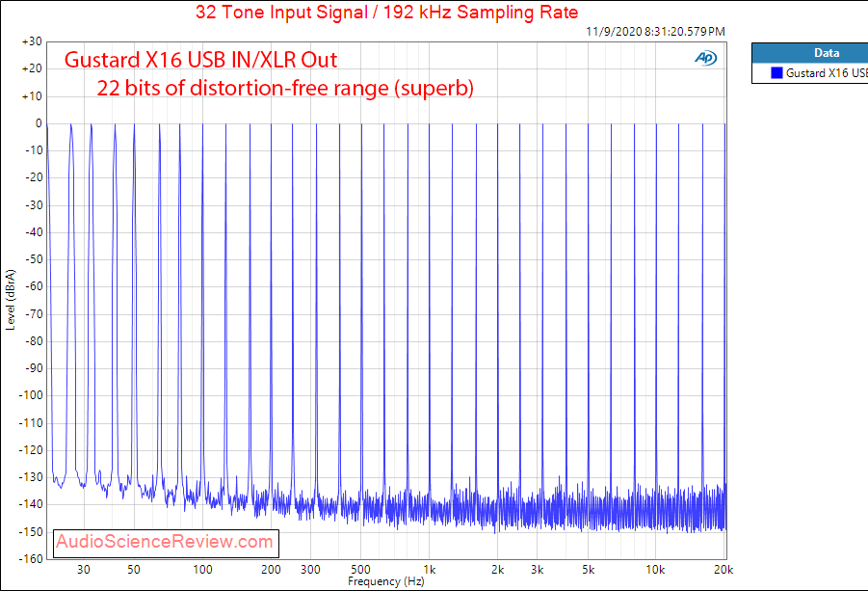Click the -20 level axis label
This screenshot has height=591, width=868.
pos(34,177)
